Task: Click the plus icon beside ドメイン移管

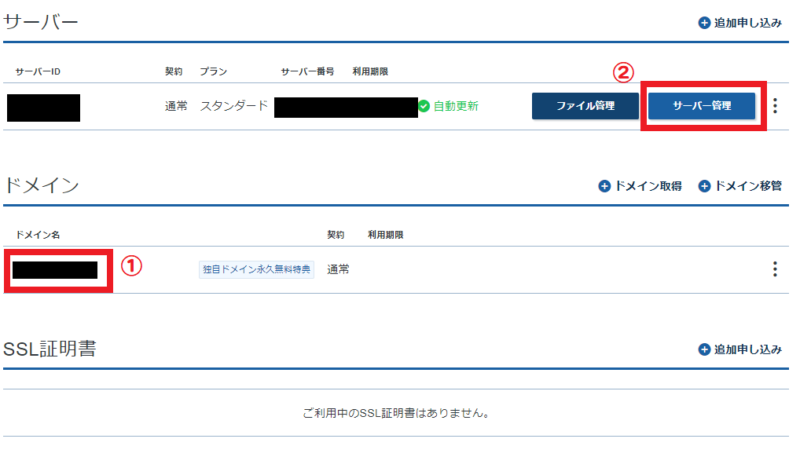Action: (704, 186)
